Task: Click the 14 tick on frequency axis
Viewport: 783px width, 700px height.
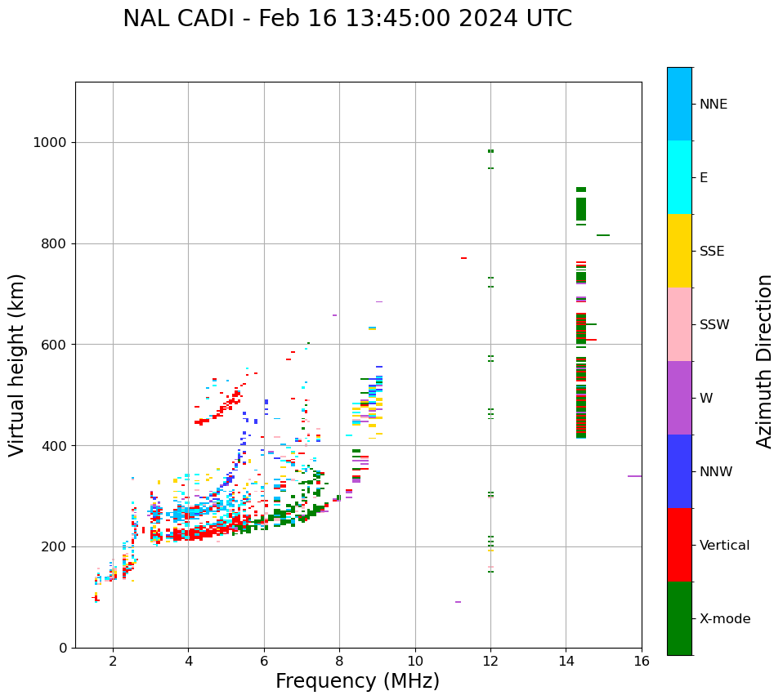Action: 566,661
